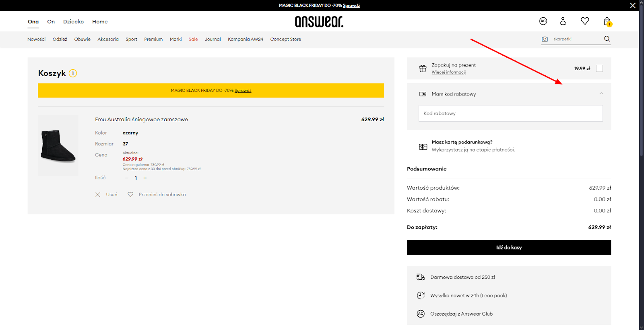Click the X remove icon beside Usuń
The height and width of the screenshot is (330, 644).
coord(98,195)
